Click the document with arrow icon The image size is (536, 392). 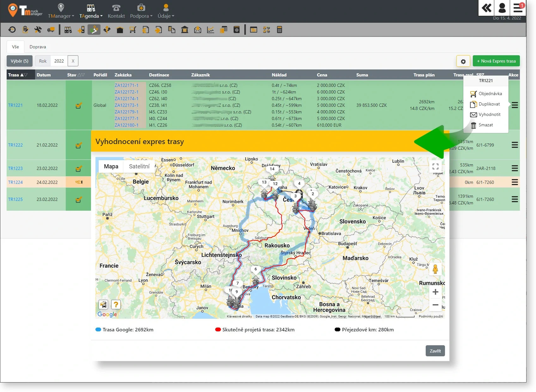(159, 30)
